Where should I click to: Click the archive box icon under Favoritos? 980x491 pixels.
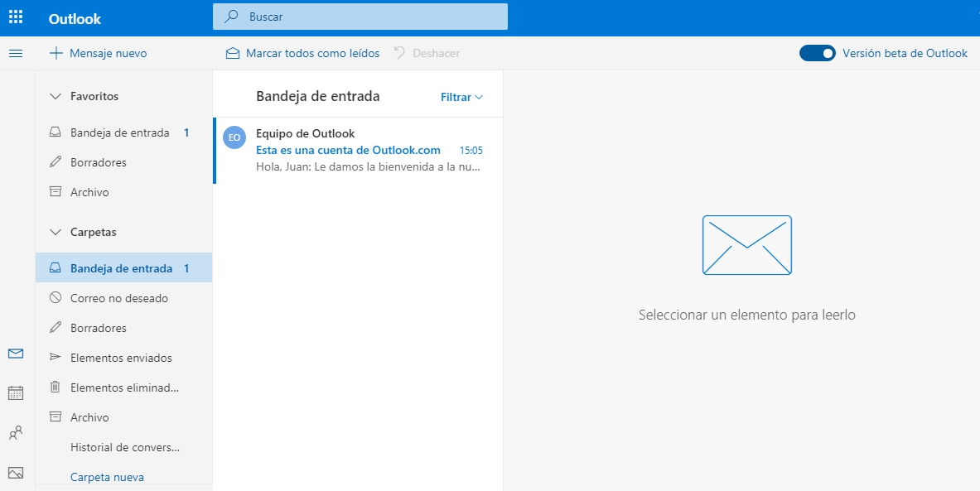56,192
